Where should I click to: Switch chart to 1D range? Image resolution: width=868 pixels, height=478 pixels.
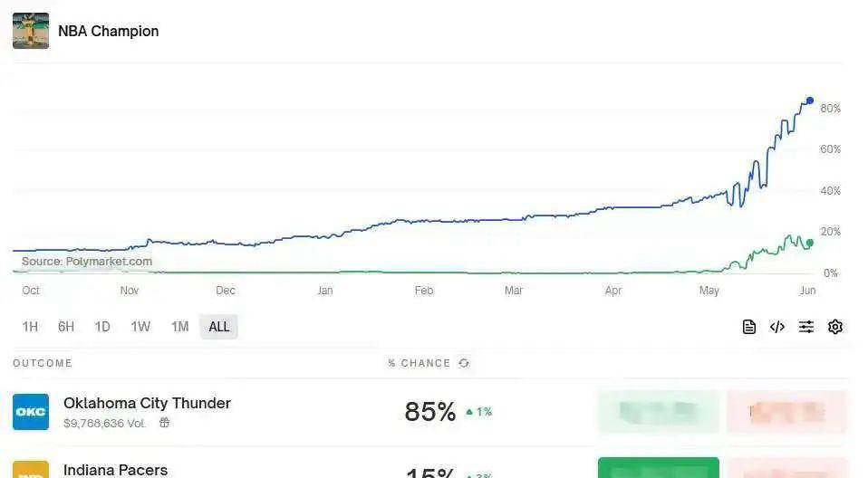pos(101,327)
